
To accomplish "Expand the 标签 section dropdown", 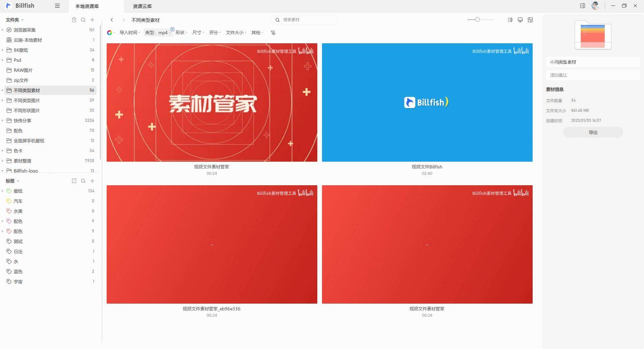I will [x=18, y=181].
